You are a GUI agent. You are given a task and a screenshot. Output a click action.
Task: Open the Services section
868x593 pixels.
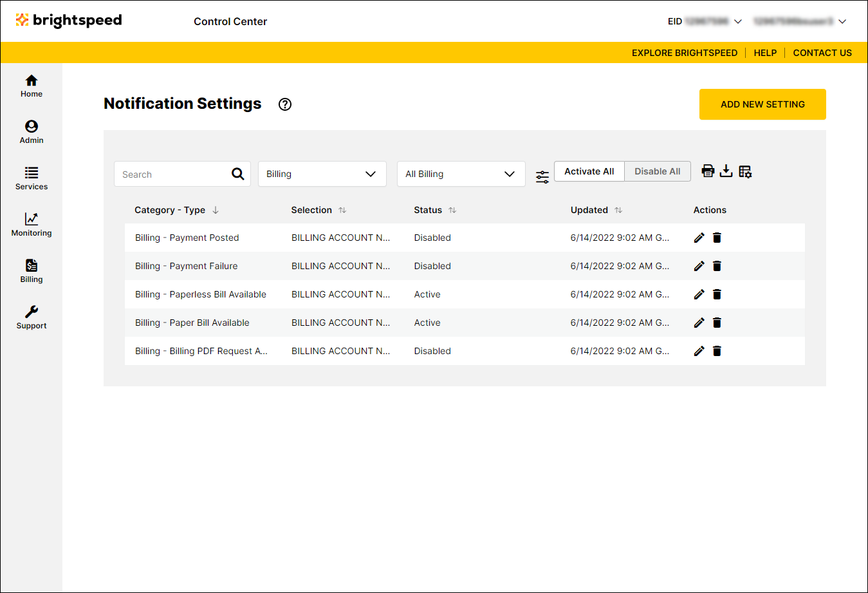click(x=31, y=178)
